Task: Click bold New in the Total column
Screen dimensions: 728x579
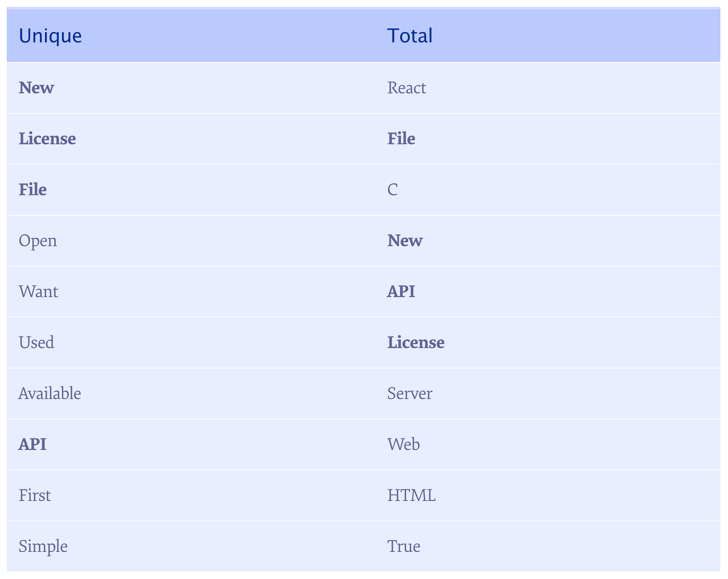Action: (405, 240)
